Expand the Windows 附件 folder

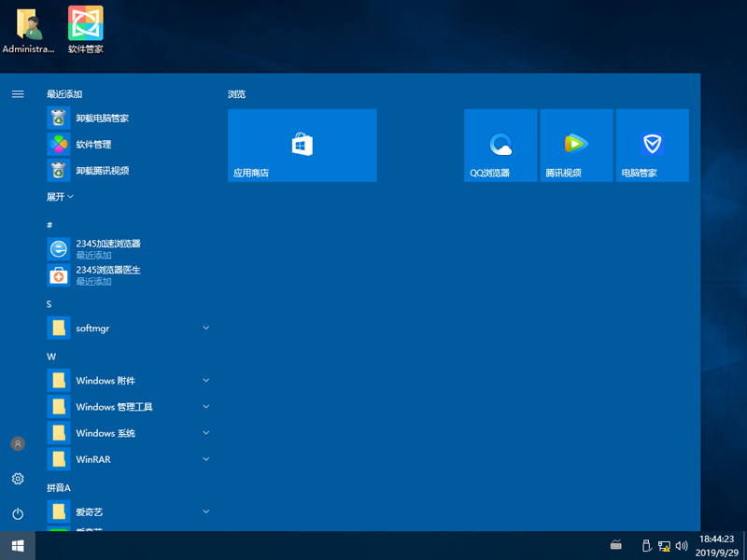coord(105,380)
